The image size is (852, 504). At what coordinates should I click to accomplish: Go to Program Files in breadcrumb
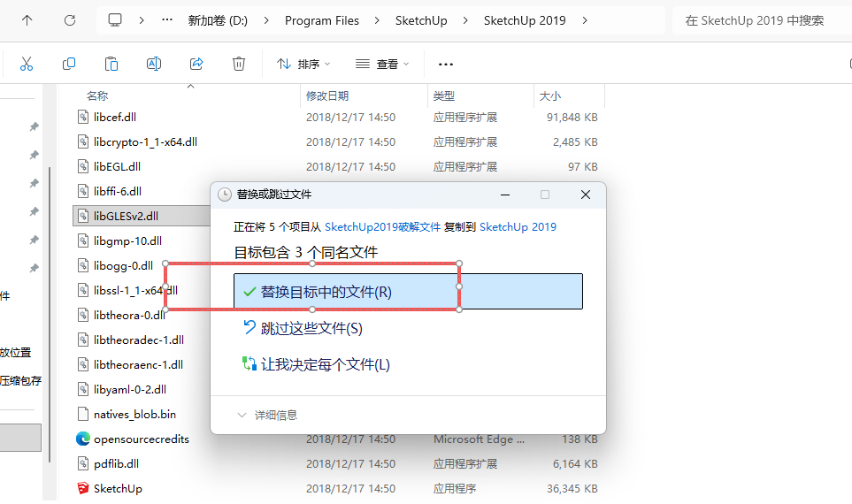pyautogui.click(x=322, y=20)
